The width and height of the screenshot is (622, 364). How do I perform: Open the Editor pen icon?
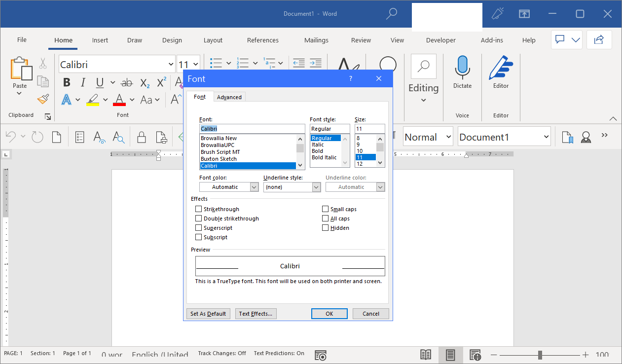click(x=501, y=68)
